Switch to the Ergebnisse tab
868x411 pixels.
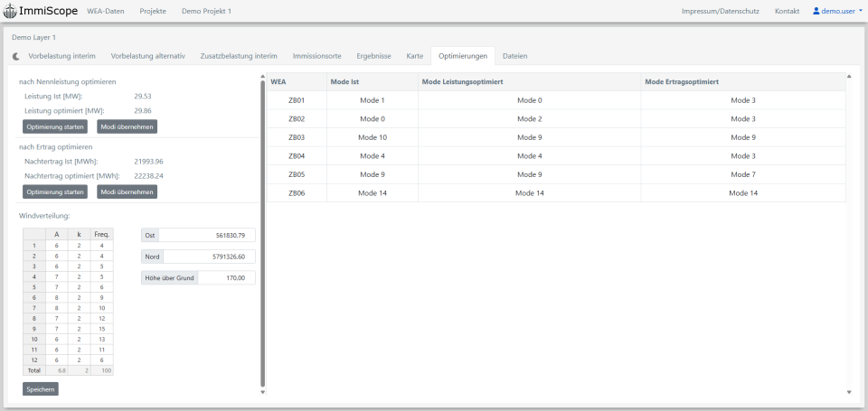pyautogui.click(x=373, y=56)
